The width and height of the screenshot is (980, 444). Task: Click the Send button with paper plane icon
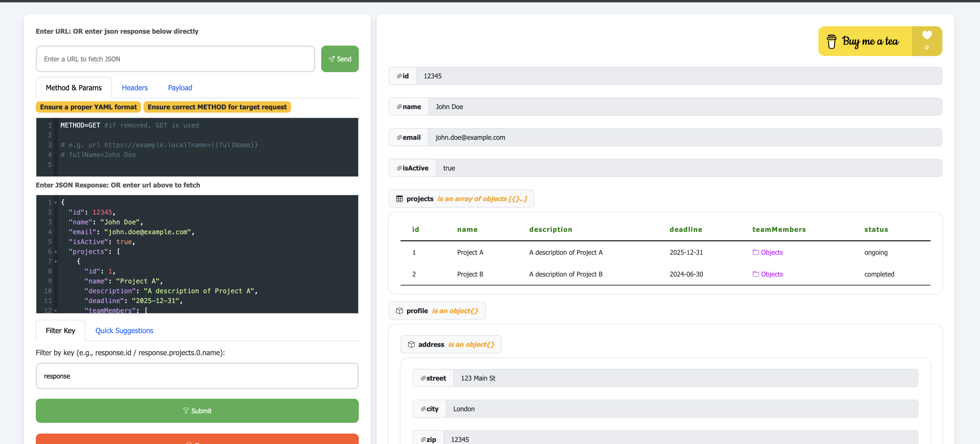point(340,59)
